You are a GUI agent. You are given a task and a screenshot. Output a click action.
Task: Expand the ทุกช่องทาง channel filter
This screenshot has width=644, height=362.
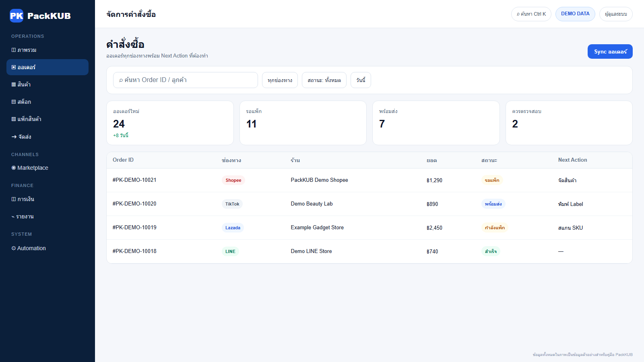click(x=280, y=80)
